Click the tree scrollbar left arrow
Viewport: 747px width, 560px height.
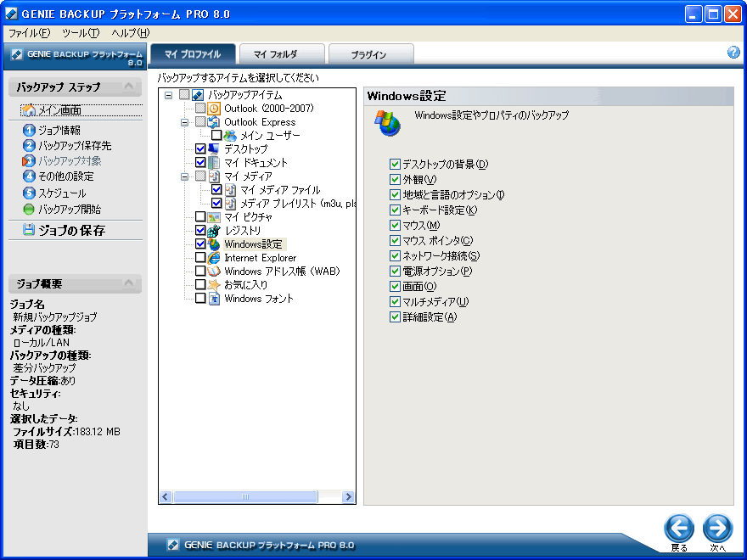[x=166, y=496]
